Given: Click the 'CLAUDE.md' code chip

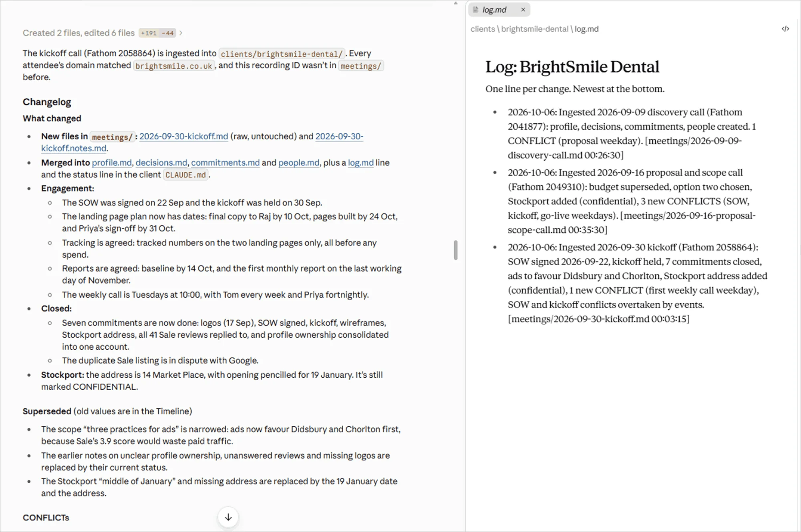Looking at the screenshot, I should pos(185,175).
